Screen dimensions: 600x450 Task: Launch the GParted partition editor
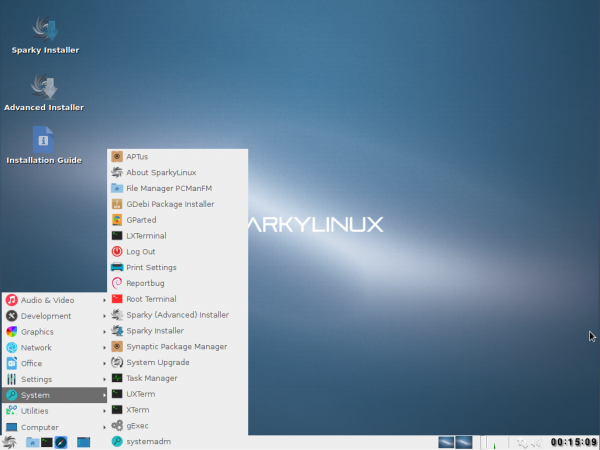pyautogui.click(x=178, y=220)
